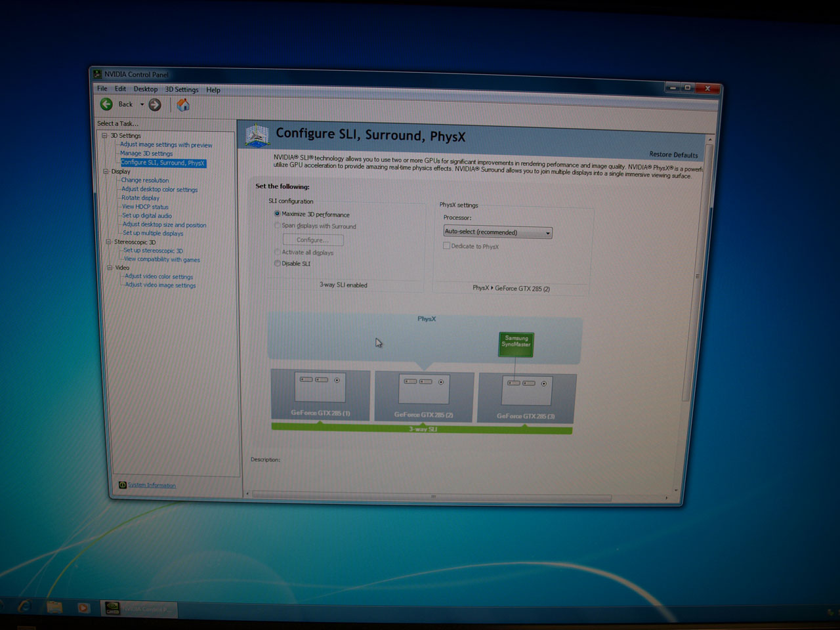Open View HDCP status task
840x630 pixels.
click(145, 207)
